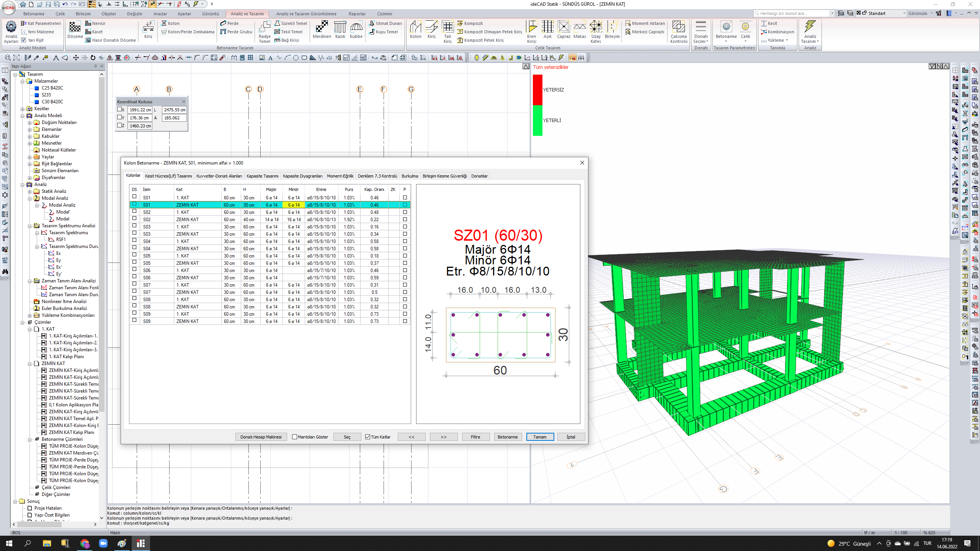Tick the X lock checkbox in Koordinat Kutusu

click(119, 109)
